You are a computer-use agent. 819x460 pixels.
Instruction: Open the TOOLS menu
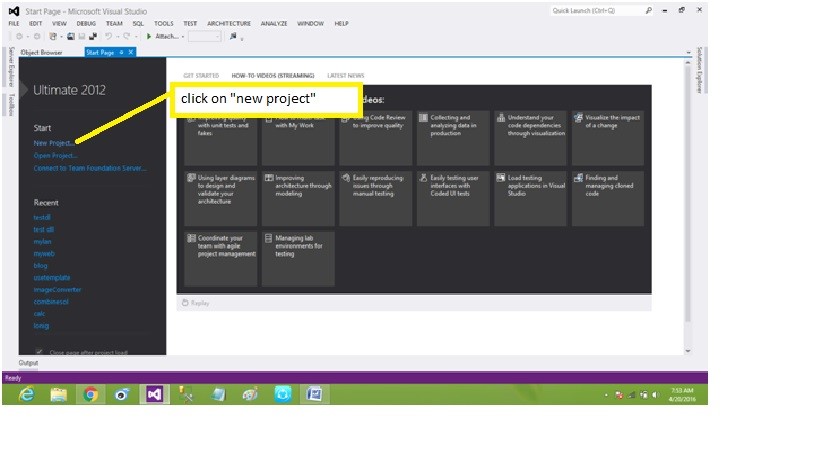[x=163, y=23]
